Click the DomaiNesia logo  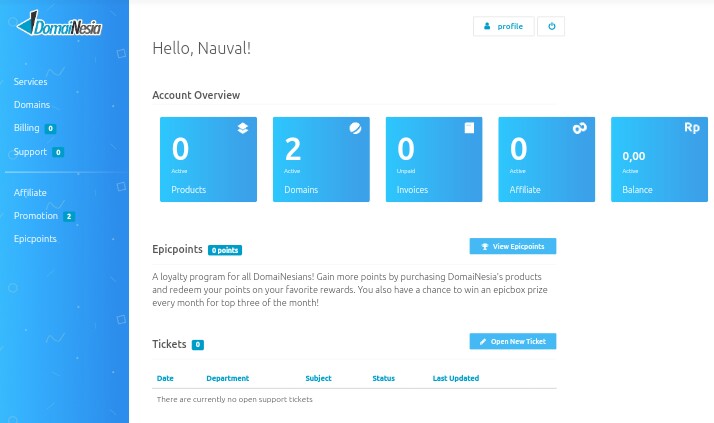[59, 24]
